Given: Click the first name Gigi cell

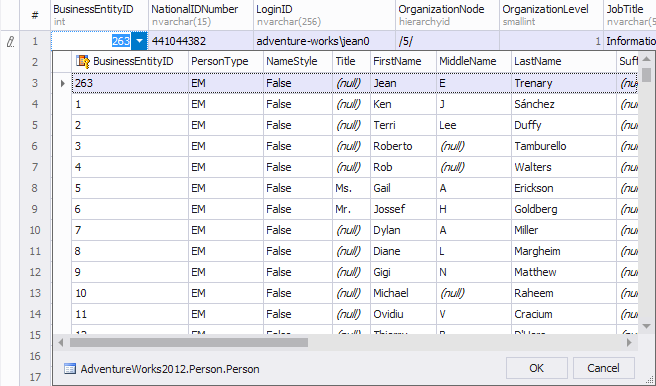Looking at the screenshot, I should click(403, 272).
